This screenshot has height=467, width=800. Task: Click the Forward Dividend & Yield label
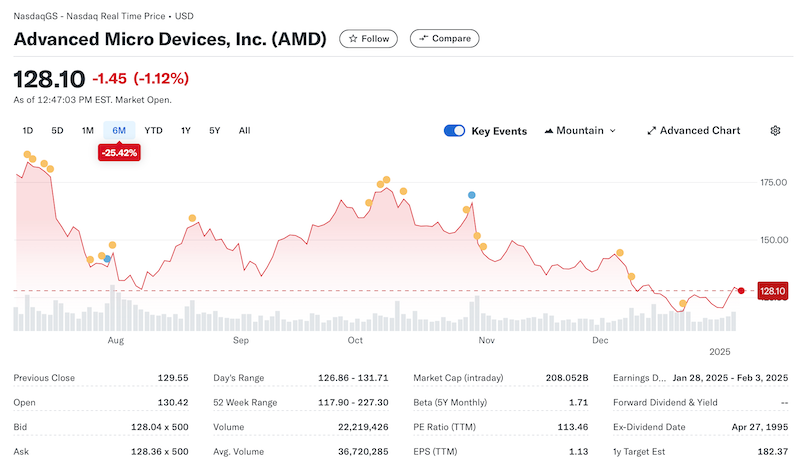coord(665,402)
